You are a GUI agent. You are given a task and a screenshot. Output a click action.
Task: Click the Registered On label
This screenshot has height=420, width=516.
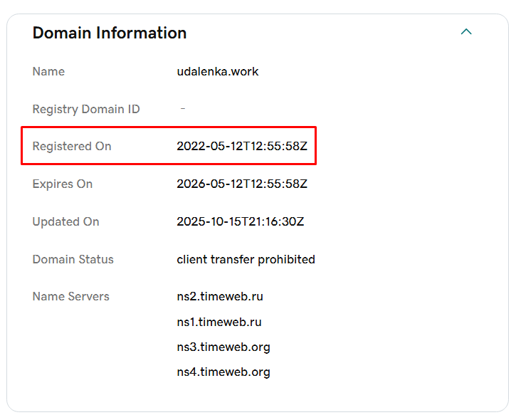click(72, 146)
